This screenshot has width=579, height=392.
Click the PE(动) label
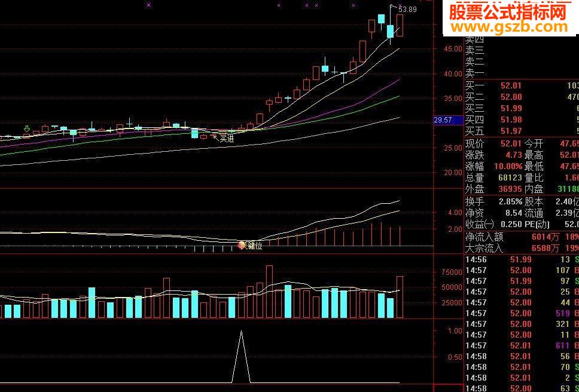(x=537, y=224)
